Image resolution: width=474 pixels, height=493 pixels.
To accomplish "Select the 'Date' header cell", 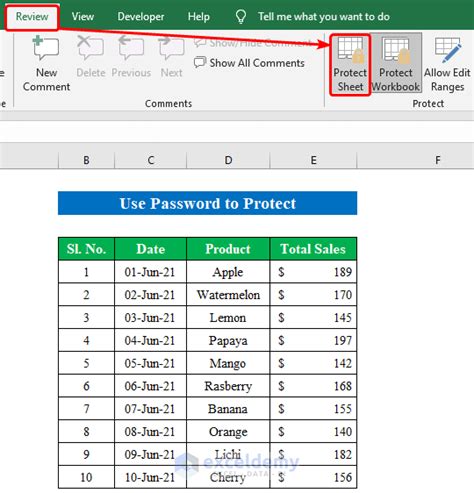I will [151, 249].
